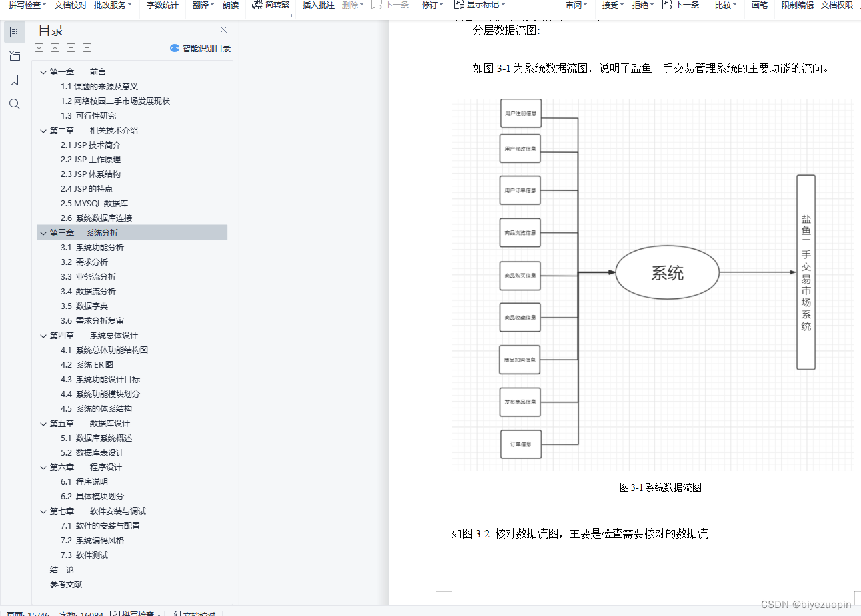The height and width of the screenshot is (616, 861).
Task: Click the 用户注册信息 box in diagram
Action: pos(520,113)
